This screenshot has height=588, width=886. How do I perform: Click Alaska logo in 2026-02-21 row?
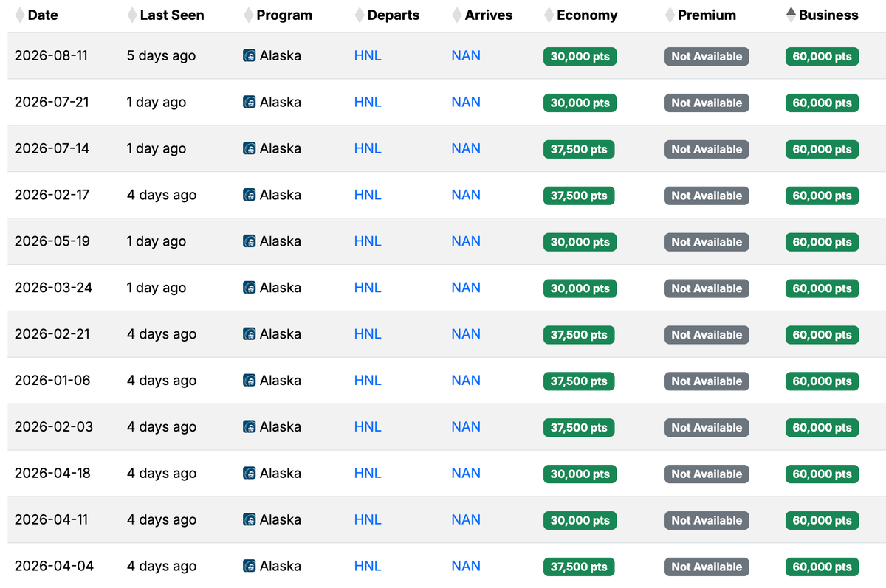click(250, 335)
